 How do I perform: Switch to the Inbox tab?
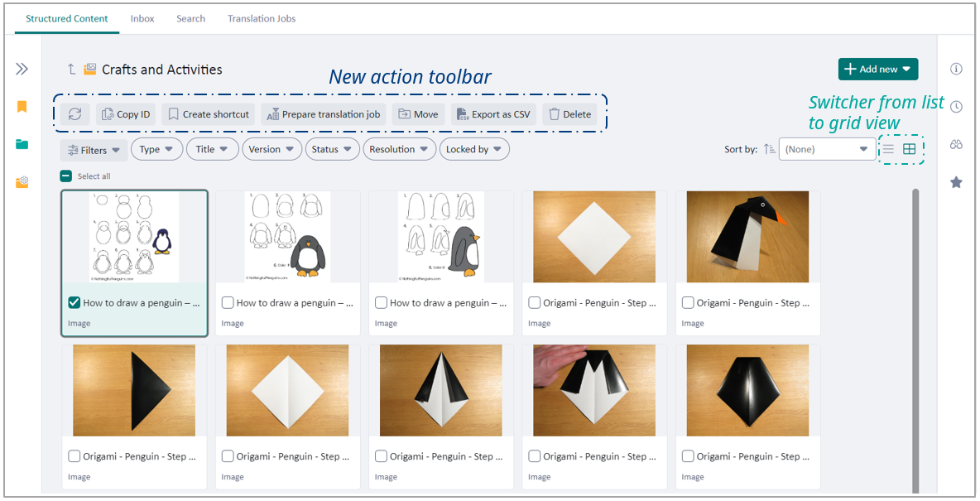tap(142, 18)
